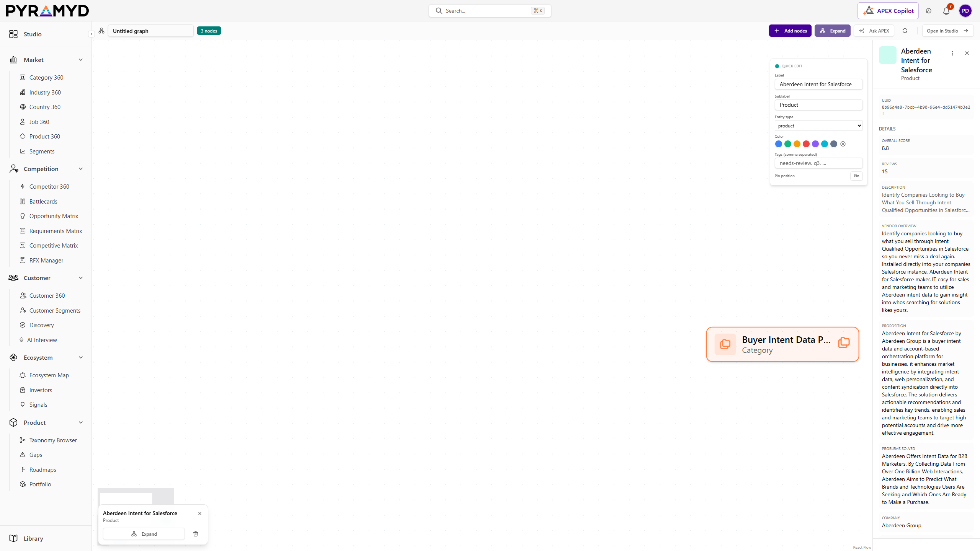Collapse the Competition section chevron
Viewport: 980px width, 551px height.
(x=81, y=169)
